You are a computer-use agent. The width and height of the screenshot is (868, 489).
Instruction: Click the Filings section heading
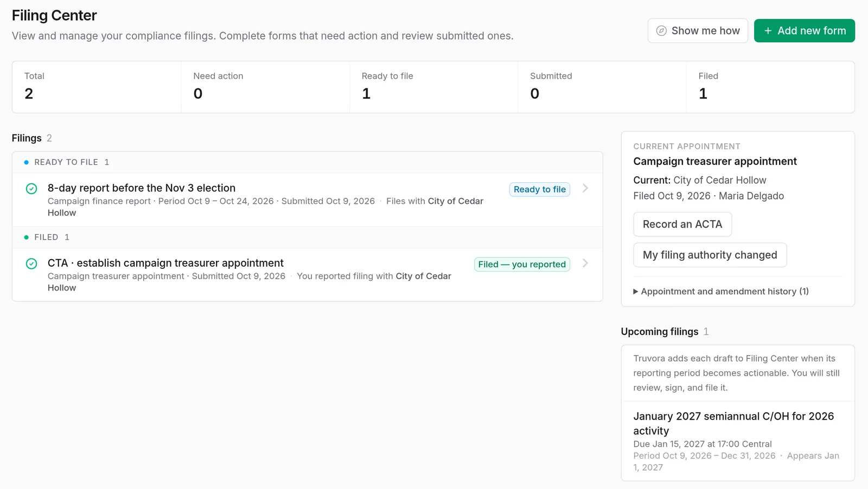27,138
